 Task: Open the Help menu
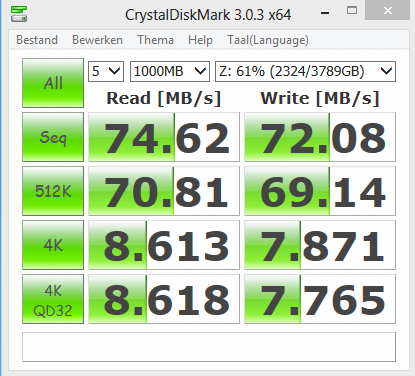pos(200,40)
